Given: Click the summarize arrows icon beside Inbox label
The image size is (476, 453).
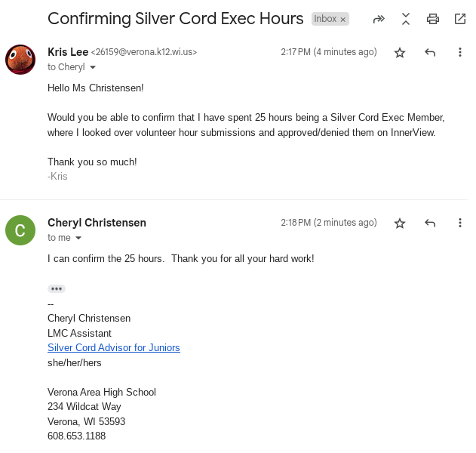Looking at the screenshot, I should pos(379,19).
